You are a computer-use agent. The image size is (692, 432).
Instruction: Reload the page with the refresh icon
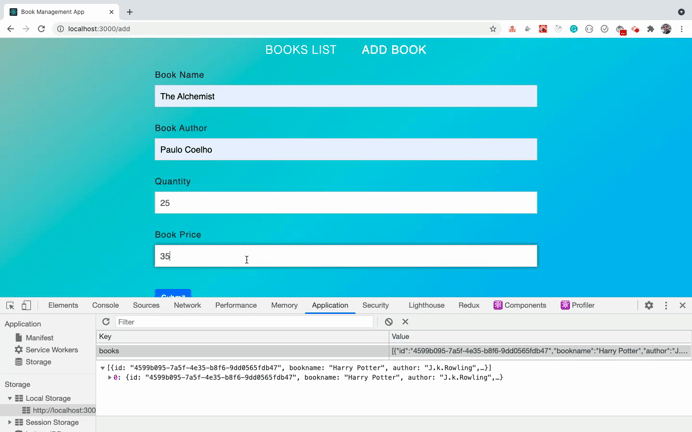tap(41, 29)
